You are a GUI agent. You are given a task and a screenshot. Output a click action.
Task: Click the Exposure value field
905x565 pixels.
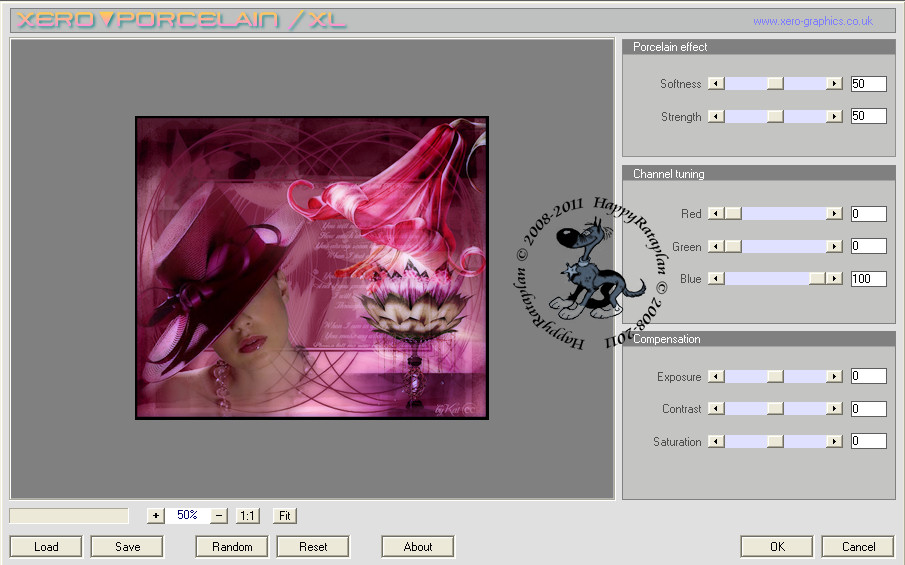pos(869,376)
